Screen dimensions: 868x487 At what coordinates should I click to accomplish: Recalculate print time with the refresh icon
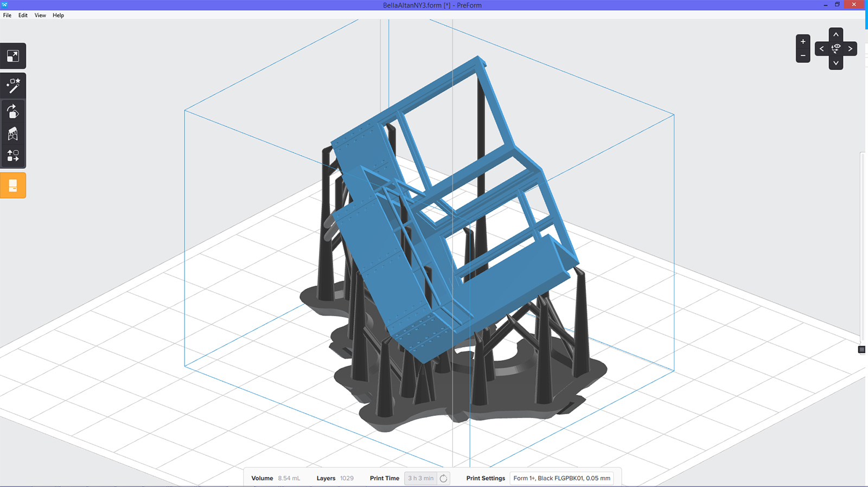444,478
